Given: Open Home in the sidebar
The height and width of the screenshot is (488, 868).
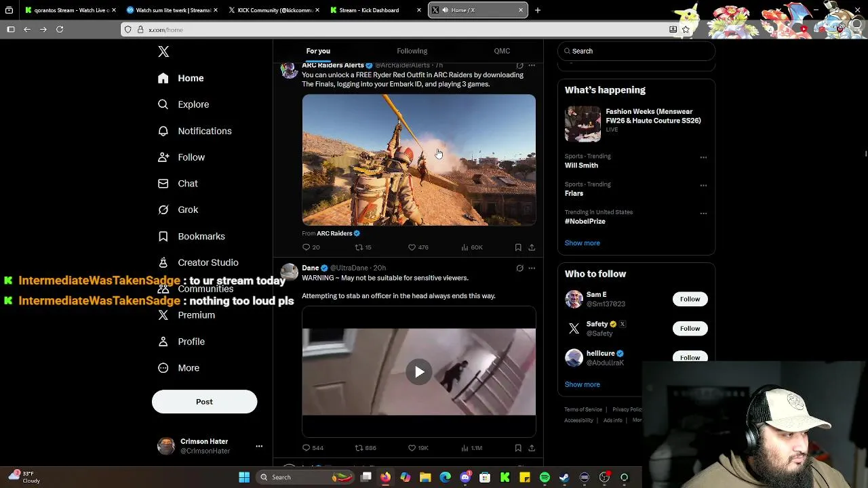Looking at the screenshot, I should coord(181,78).
